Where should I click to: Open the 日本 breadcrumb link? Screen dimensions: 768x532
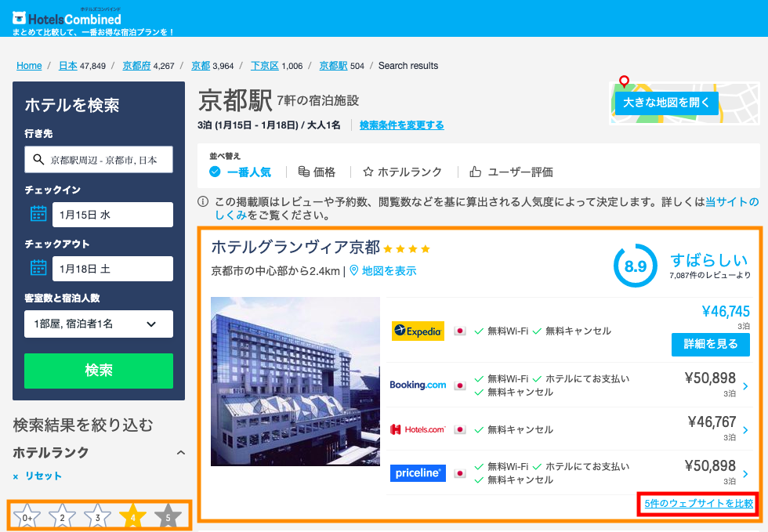(x=67, y=66)
